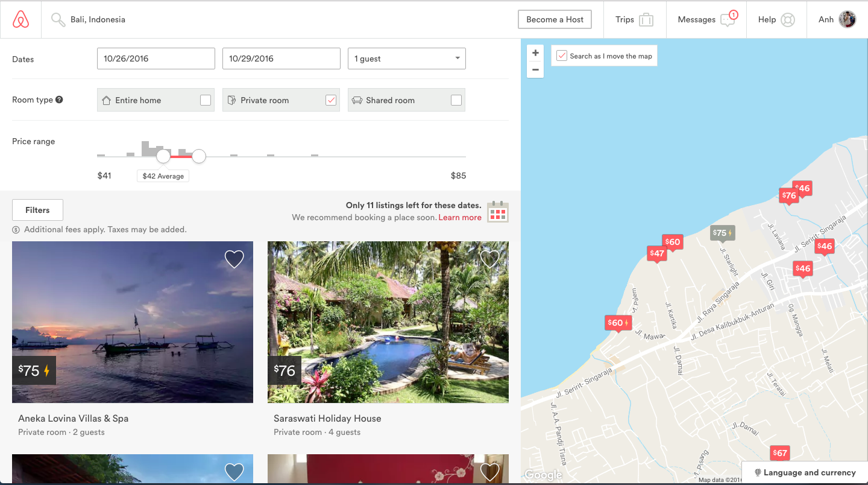Open the Anh account menu
Screen dimensions: 868x485
point(837,19)
